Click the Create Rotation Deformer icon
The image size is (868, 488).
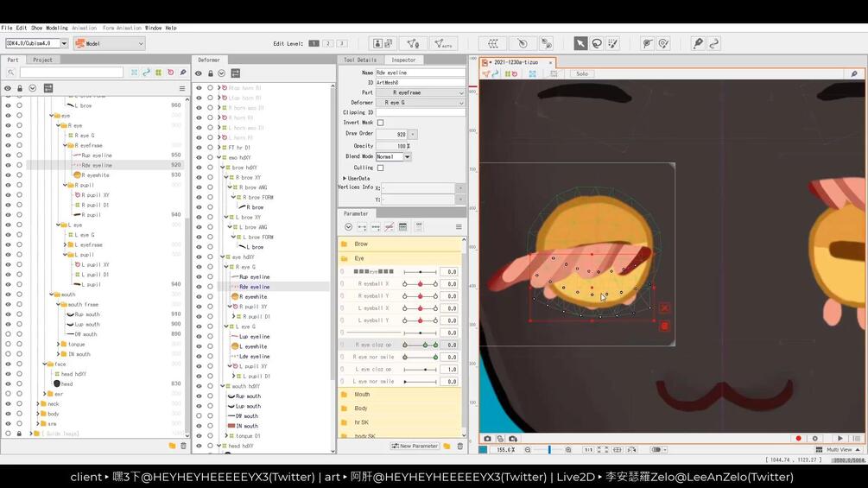(x=522, y=43)
